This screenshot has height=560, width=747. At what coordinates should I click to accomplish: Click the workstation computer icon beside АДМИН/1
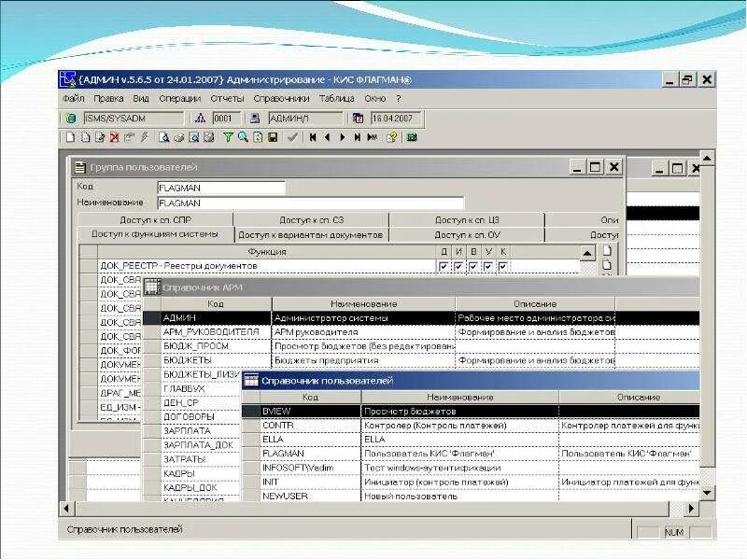pyautogui.click(x=255, y=119)
